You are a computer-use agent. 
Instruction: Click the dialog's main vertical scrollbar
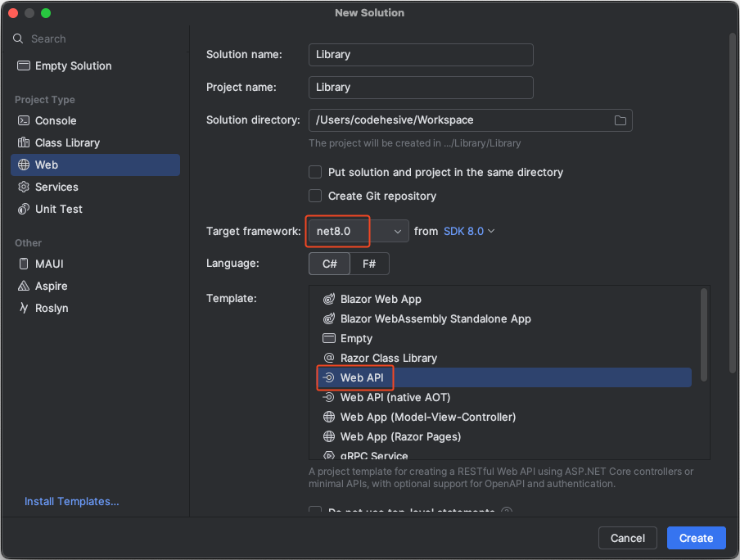point(733,203)
